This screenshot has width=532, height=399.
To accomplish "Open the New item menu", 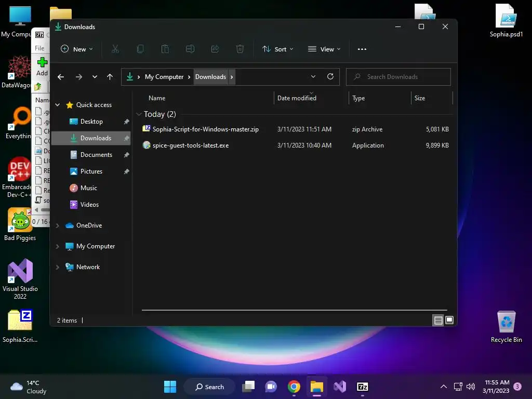I will [76, 49].
